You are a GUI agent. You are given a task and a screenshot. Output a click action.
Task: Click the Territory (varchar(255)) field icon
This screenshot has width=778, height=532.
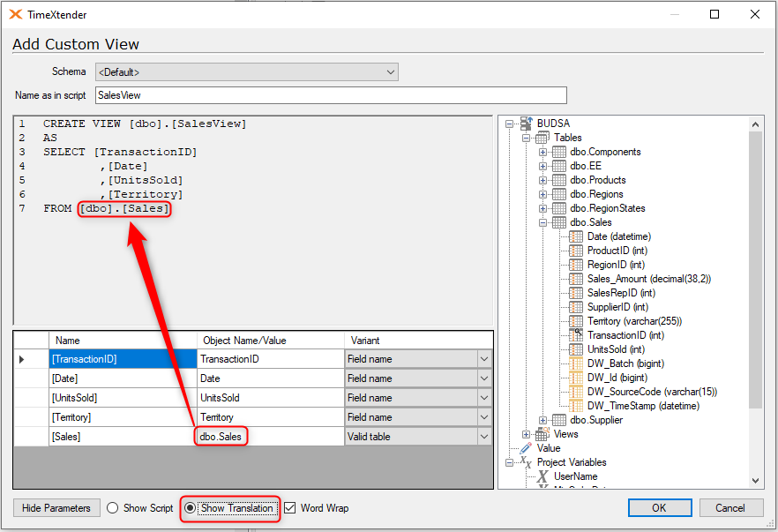pos(576,321)
